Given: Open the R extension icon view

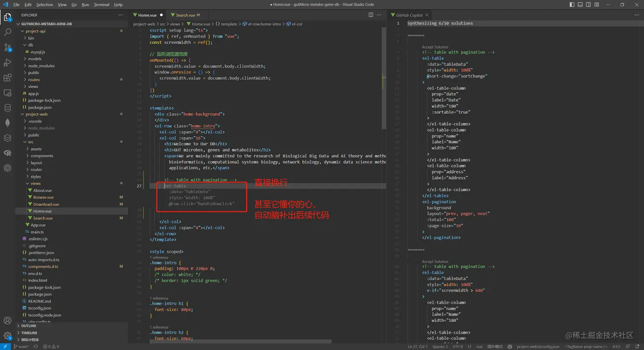Looking at the screenshot, I should click(8, 153).
